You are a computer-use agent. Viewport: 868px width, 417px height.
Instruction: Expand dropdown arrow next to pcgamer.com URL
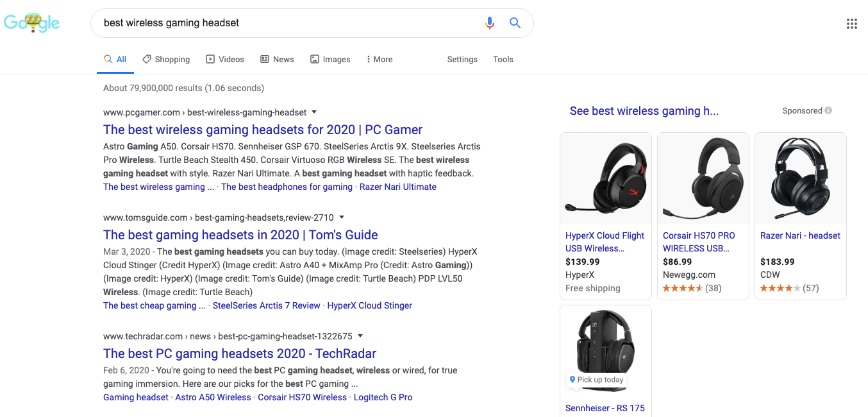[x=314, y=112]
